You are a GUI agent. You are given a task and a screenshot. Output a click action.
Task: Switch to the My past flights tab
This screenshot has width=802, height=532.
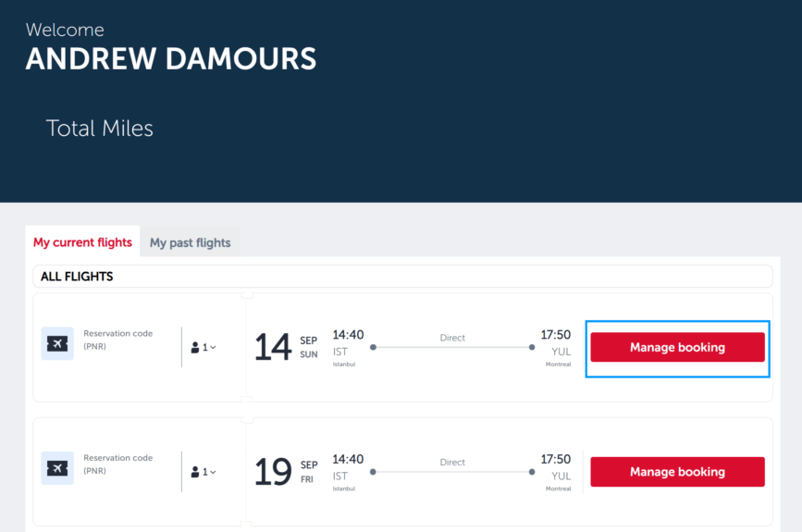click(191, 242)
